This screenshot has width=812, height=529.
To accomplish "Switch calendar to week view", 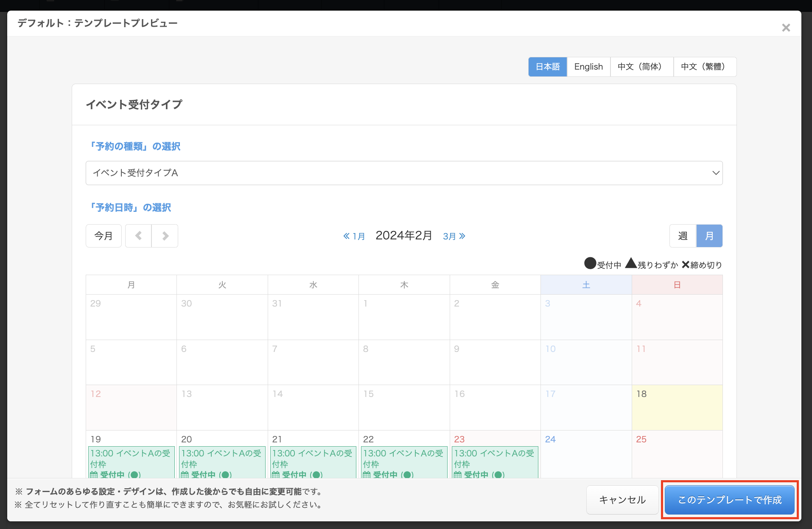I will pyautogui.click(x=683, y=236).
